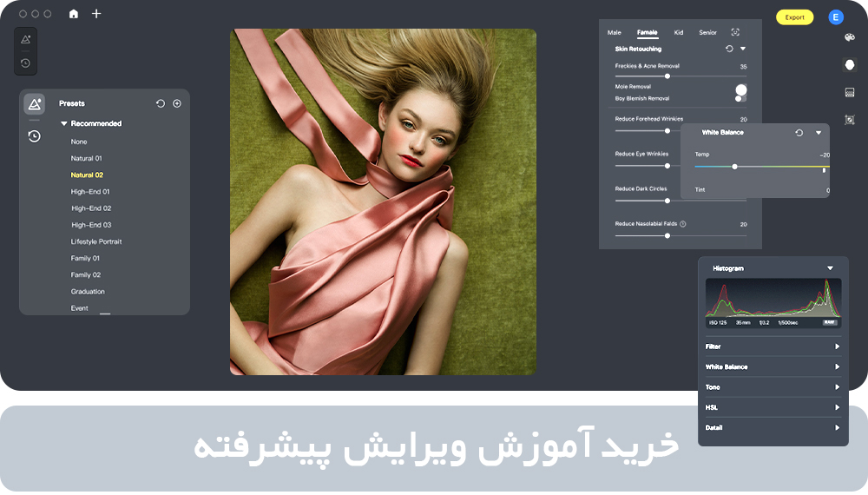The width and height of the screenshot is (868, 495).
Task: Open the color palette panel icon
Action: [850, 37]
